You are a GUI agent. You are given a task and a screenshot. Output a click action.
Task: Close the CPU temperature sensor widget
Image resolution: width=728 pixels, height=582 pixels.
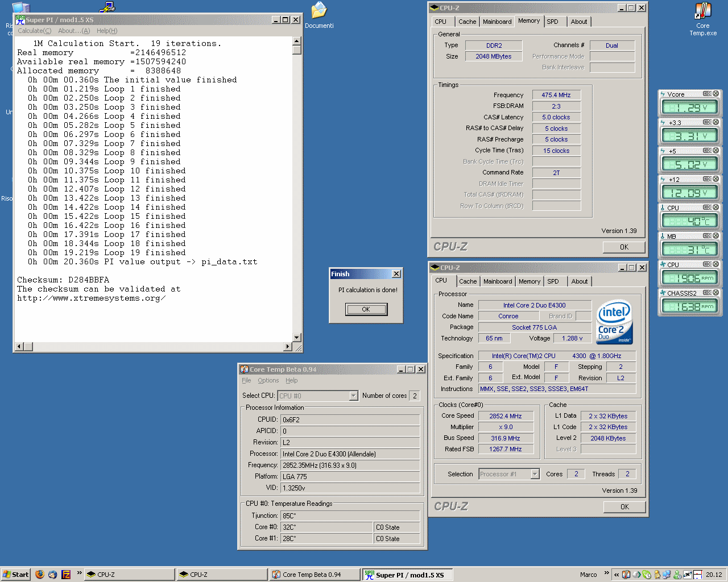click(716, 207)
